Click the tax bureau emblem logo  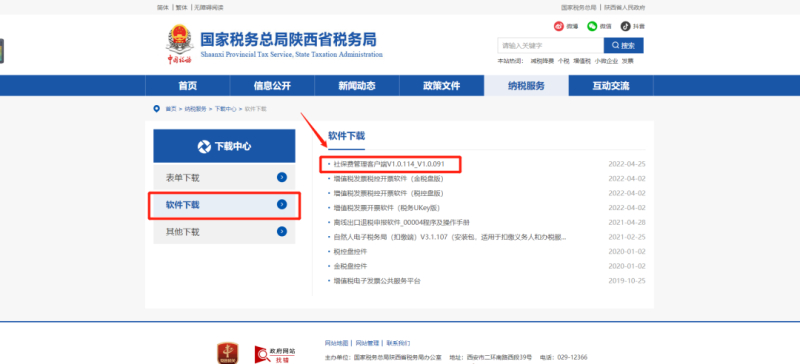click(x=180, y=45)
